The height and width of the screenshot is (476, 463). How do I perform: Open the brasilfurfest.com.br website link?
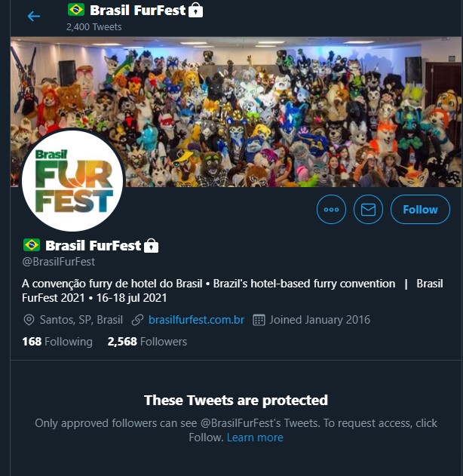(x=196, y=320)
